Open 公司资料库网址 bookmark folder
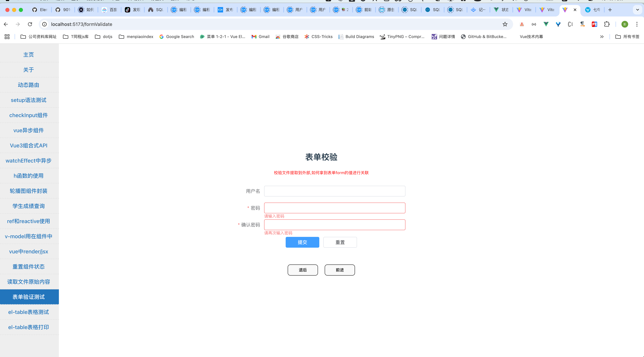Image resolution: width=644 pixels, height=357 pixels. point(39,37)
